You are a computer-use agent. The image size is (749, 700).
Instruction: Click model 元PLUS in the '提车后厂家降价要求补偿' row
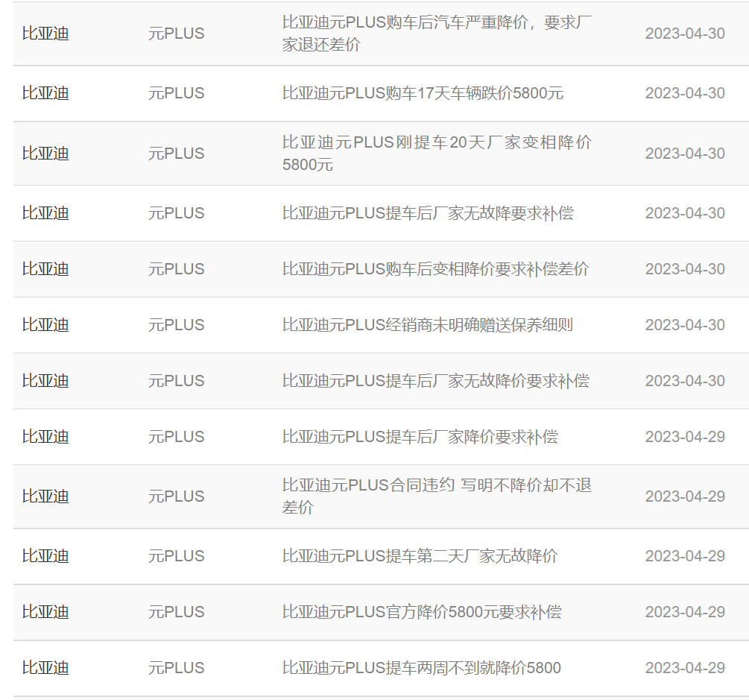177,437
